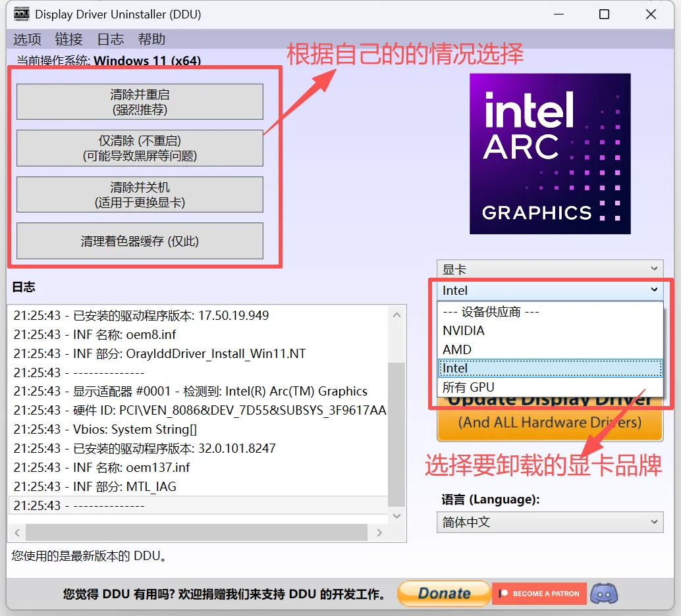Image resolution: width=681 pixels, height=616 pixels.
Task: Click 仅清除 (不重启) button
Action: (x=140, y=148)
